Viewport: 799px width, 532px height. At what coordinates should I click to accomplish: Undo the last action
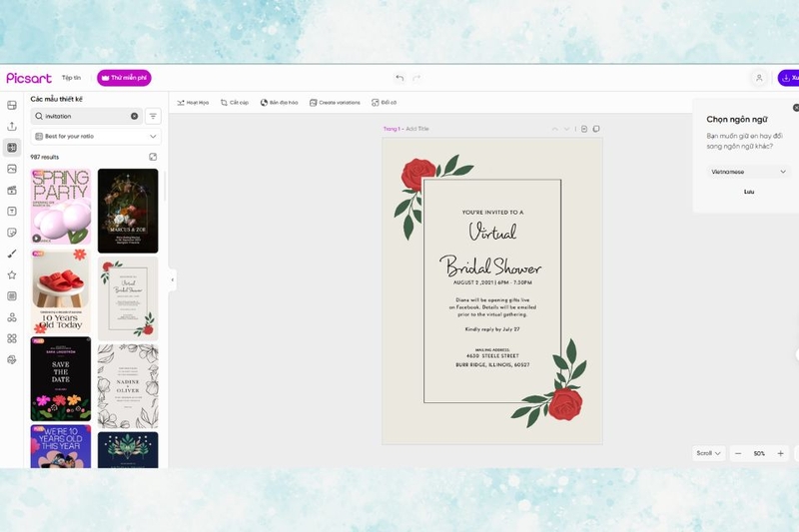pyautogui.click(x=399, y=78)
